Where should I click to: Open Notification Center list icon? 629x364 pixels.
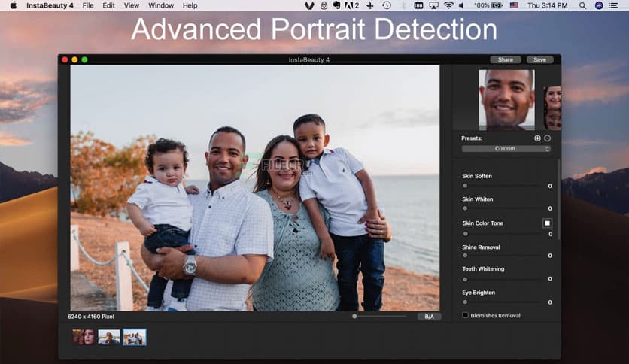pos(615,5)
